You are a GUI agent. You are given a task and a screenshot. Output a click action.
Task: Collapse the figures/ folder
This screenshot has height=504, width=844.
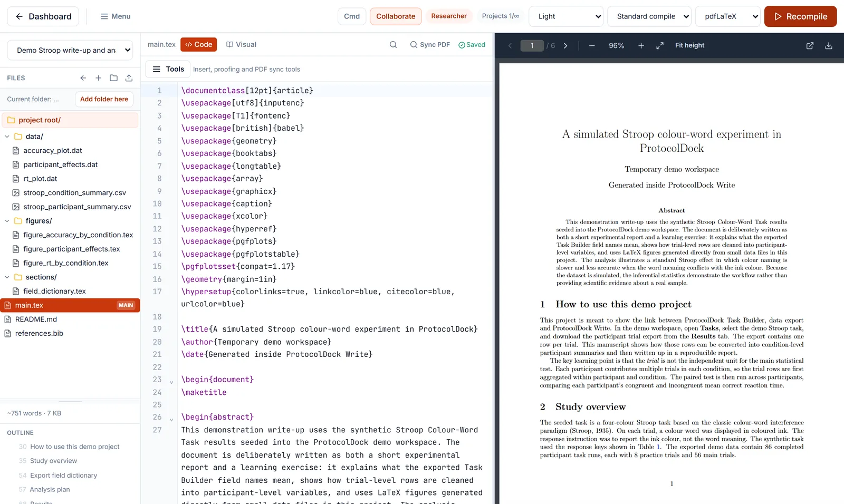[7, 221]
